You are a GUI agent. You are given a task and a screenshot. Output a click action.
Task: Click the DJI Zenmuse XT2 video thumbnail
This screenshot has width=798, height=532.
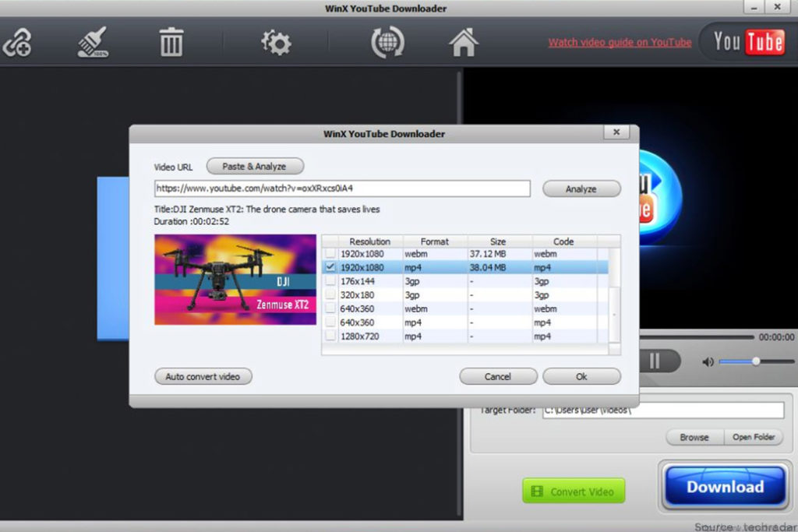click(235, 280)
